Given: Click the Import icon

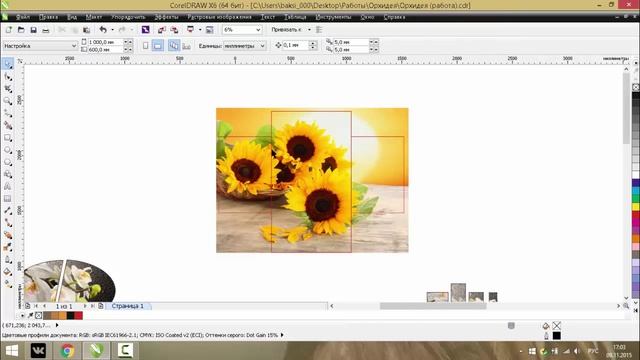Looking at the screenshot, I should coord(162,30).
